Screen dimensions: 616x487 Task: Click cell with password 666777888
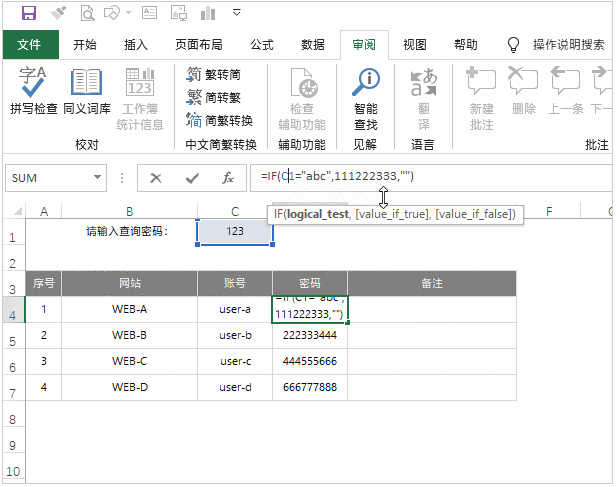[310, 387]
